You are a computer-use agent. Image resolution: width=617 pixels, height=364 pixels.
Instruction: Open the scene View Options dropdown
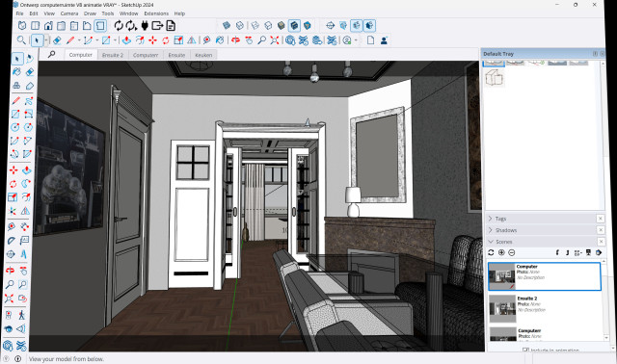[x=577, y=252]
